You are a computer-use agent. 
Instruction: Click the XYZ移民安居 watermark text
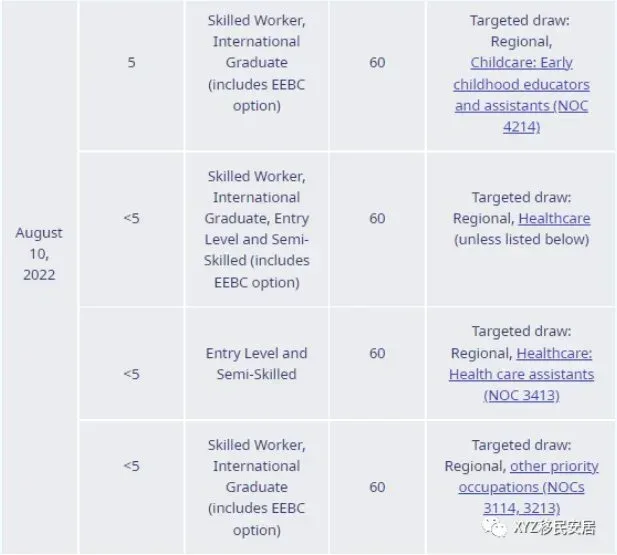coord(555,528)
